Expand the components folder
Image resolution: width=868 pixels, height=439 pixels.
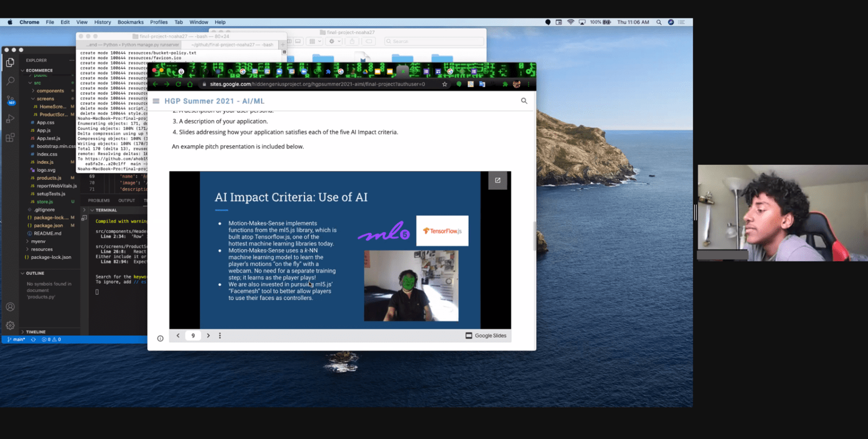pos(50,91)
